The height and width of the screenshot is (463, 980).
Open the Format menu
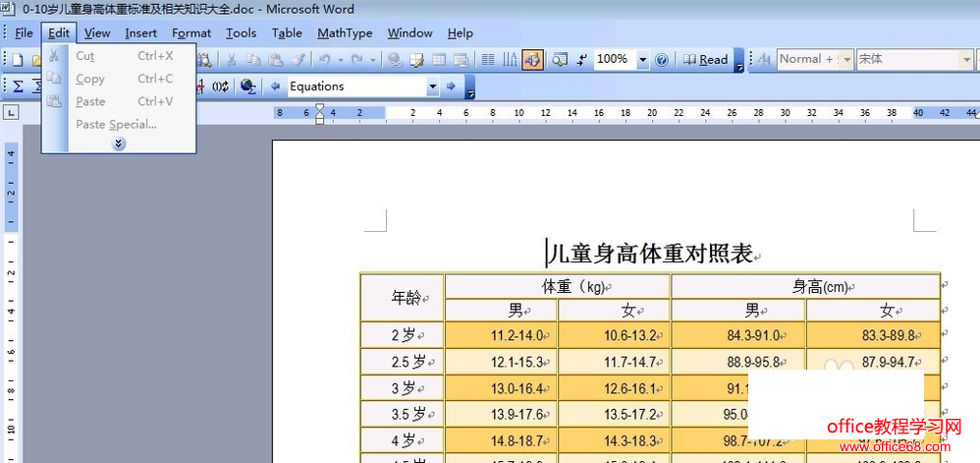191,33
